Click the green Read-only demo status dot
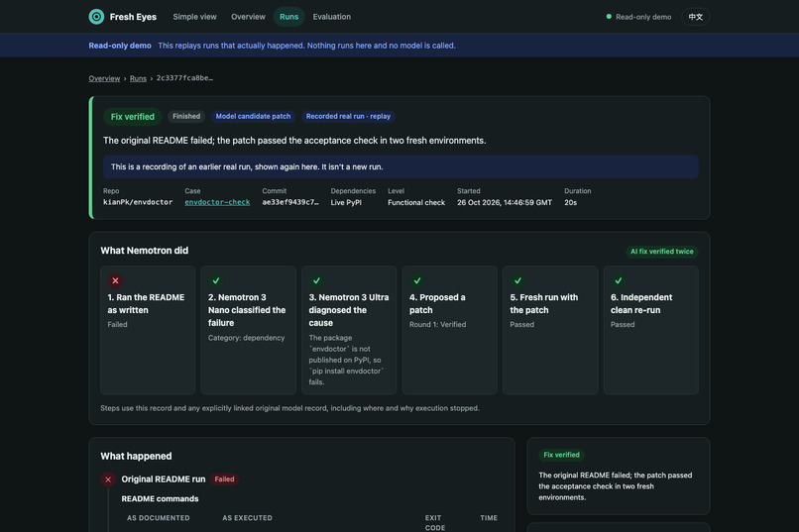This screenshot has height=532, width=799. click(609, 17)
